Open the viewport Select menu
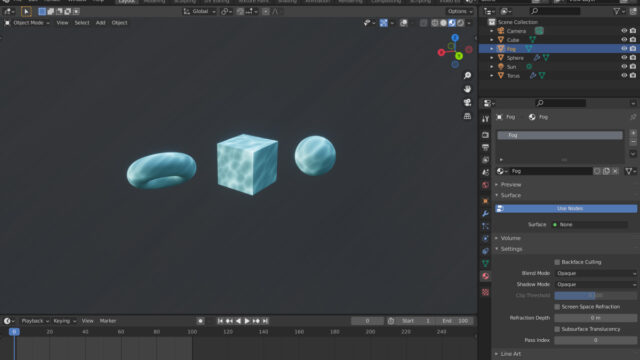 click(82, 23)
